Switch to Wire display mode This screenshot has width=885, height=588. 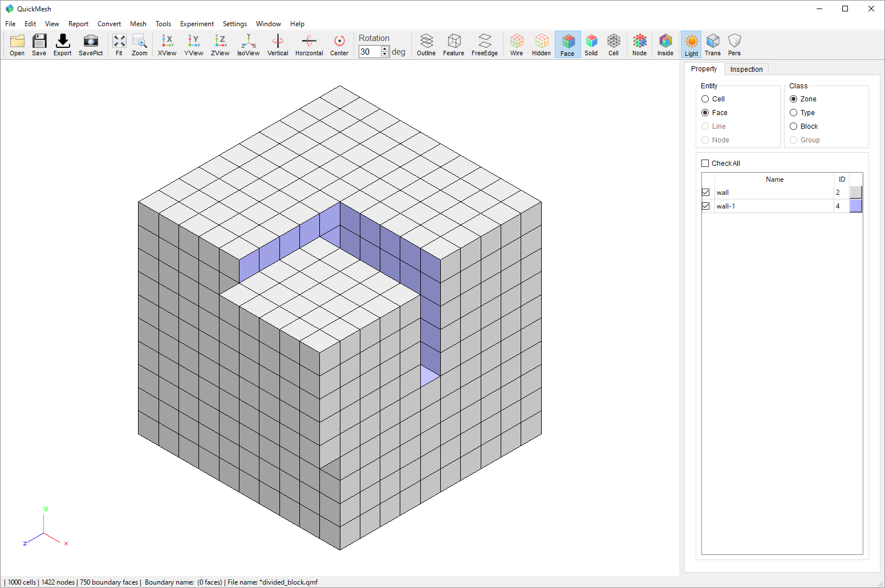coord(517,44)
